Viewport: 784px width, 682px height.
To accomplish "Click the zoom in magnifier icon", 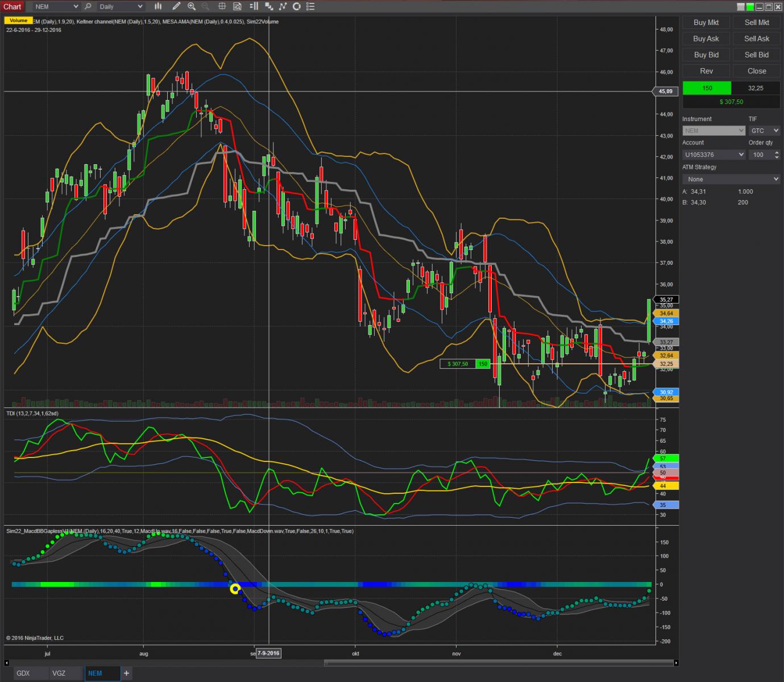I will (x=192, y=7).
